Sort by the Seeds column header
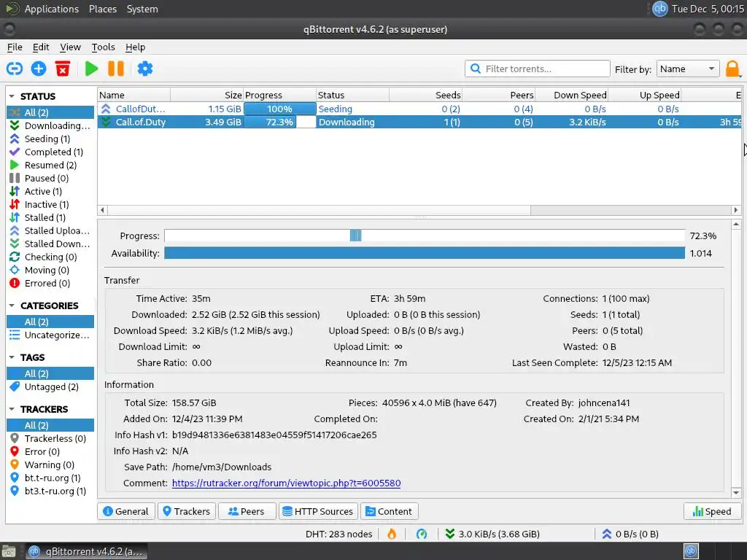747x560 pixels. [425, 95]
